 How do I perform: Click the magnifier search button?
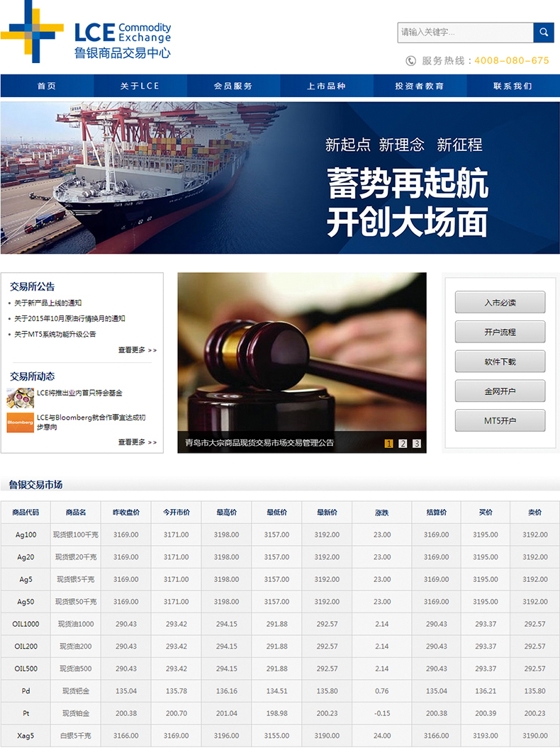click(x=544, y=33)
